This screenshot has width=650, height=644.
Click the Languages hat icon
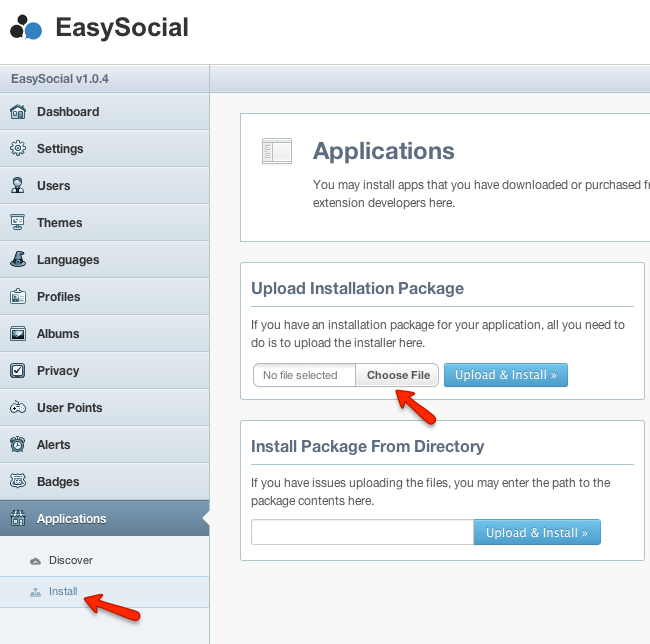click(x=18, y=260)
